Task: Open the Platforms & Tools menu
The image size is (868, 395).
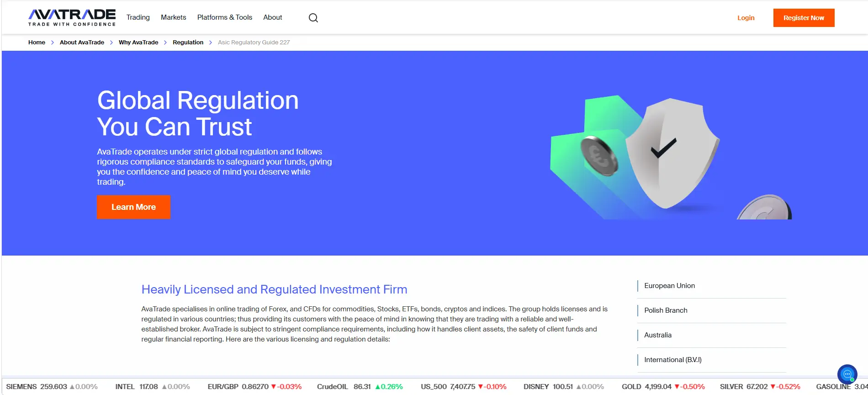Action: pos(225,17)
